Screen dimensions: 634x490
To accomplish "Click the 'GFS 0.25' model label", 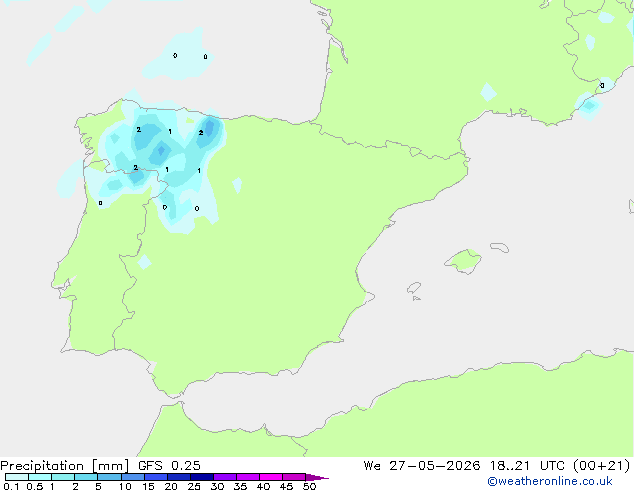I will click(x=169, y=466).
